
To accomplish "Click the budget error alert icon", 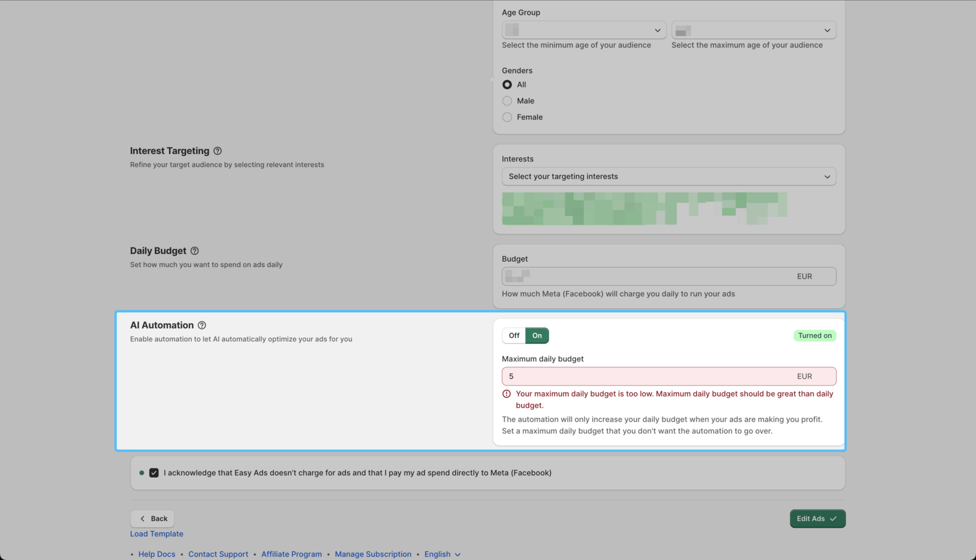I will (x=506, y=393).
